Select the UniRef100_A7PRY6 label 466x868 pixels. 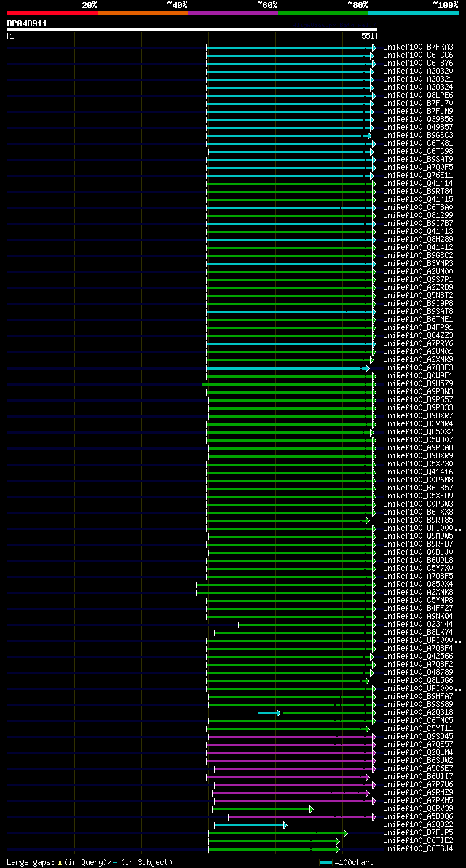418,344
